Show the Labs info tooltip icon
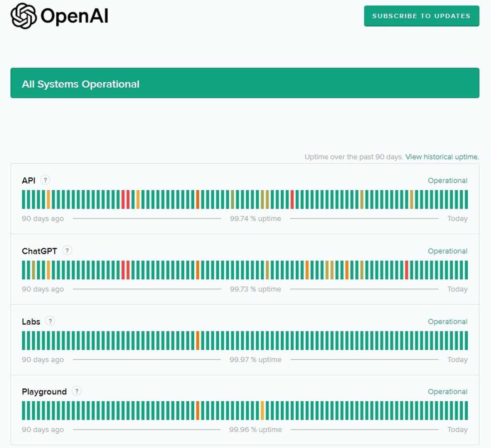The height and width of the screenshot is (448, 491). click(x=50, y=321)
